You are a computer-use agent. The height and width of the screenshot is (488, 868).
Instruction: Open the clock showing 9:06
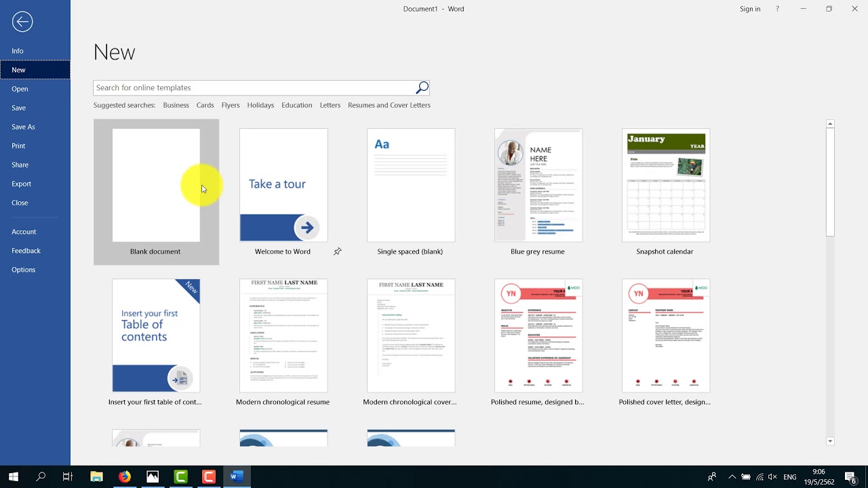(818, 476)
